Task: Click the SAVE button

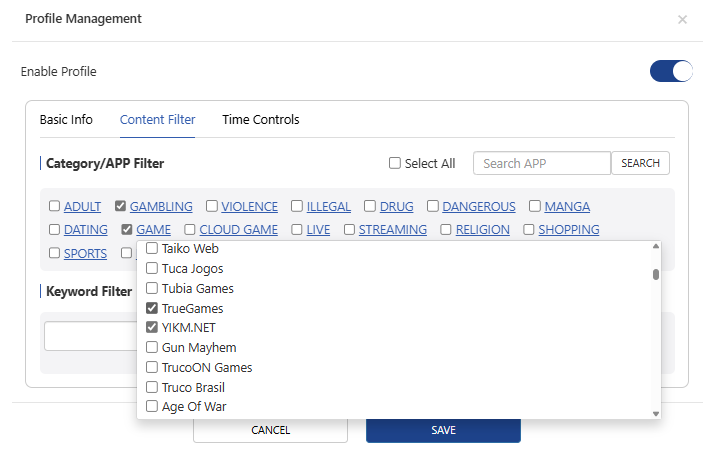Action: pyautogui.click(x=443, y=430)
